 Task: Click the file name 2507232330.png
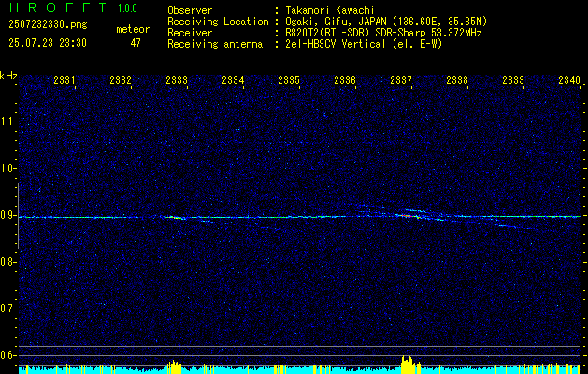click(48, 25)
